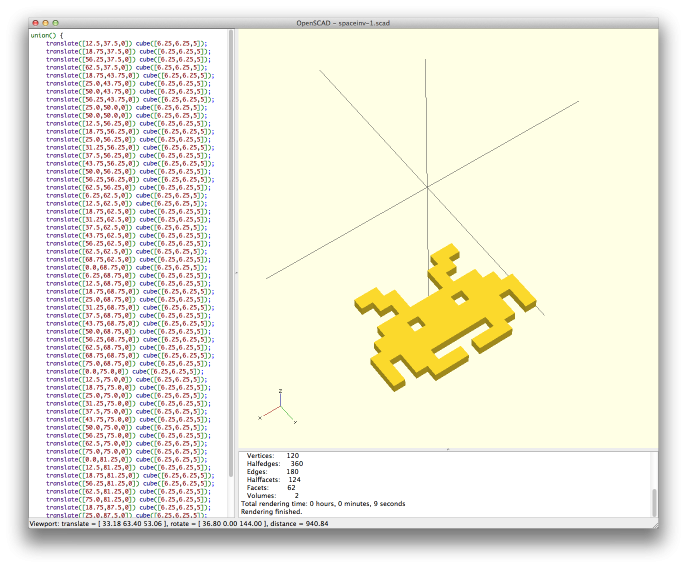This screenshot has height=568, width=687.
Task: Click line 'translate([12.5,37.5,0])'
Action: 126,43
